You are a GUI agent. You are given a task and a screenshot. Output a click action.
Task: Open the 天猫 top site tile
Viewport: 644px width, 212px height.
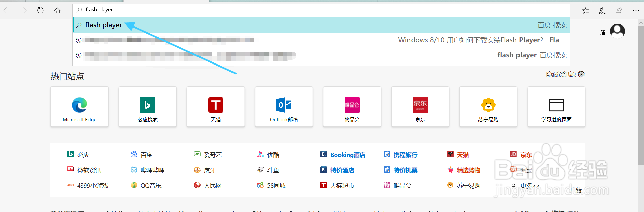[x=216, y=107]
